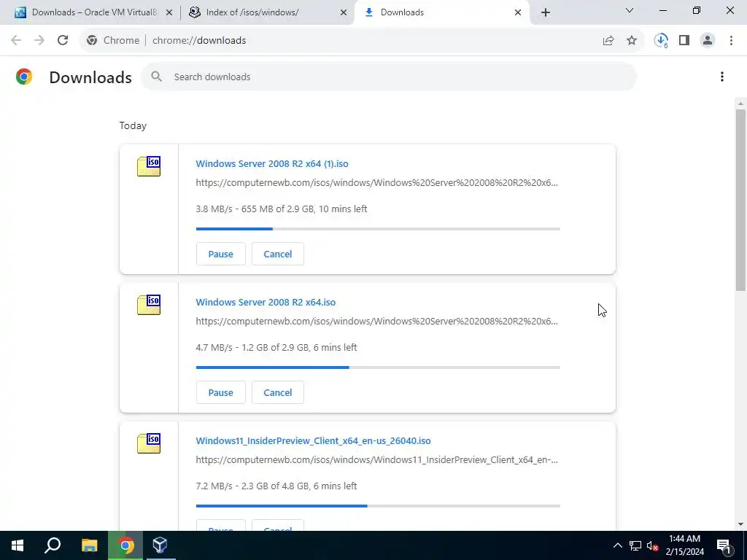Open Windows Server 2008 R2 x64.iso file link

tap(266, 302)
